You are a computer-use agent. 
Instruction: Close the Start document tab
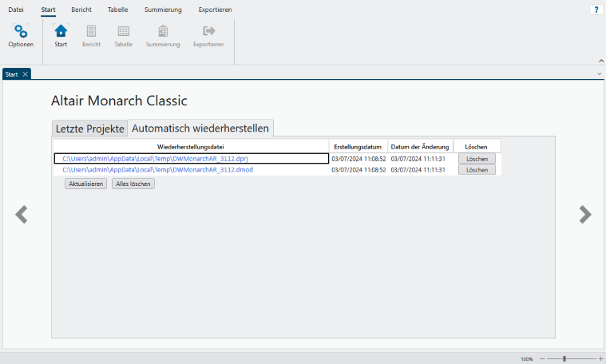click(x=25, y=74)
